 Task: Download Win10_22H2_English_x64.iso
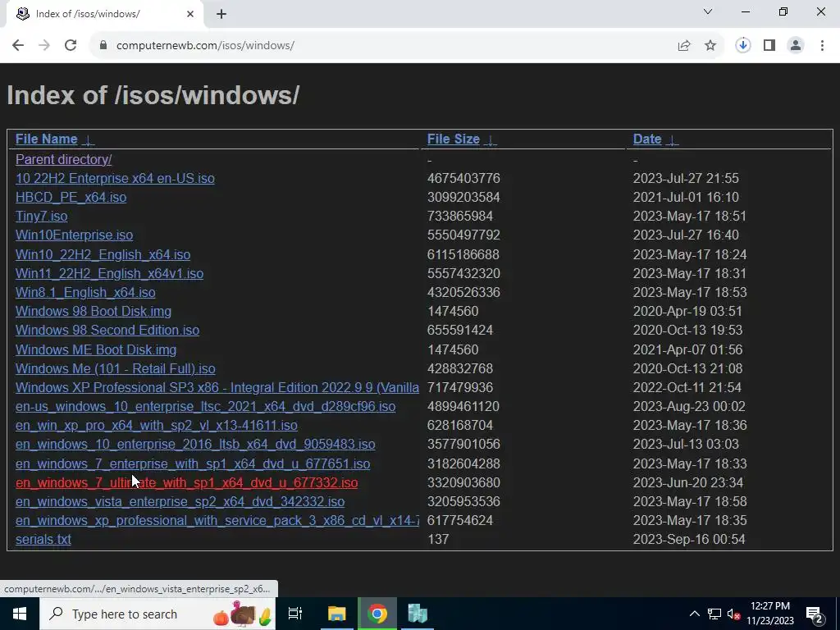click(x=103, y=254)
